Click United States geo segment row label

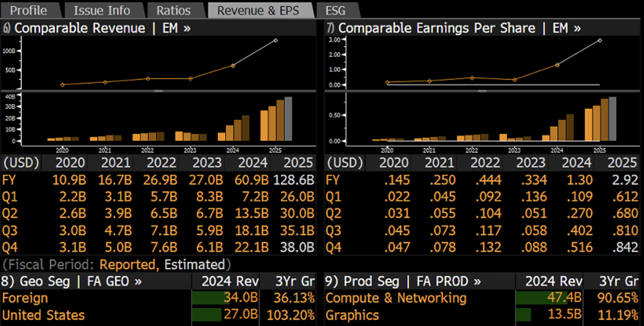pos(43,315)
